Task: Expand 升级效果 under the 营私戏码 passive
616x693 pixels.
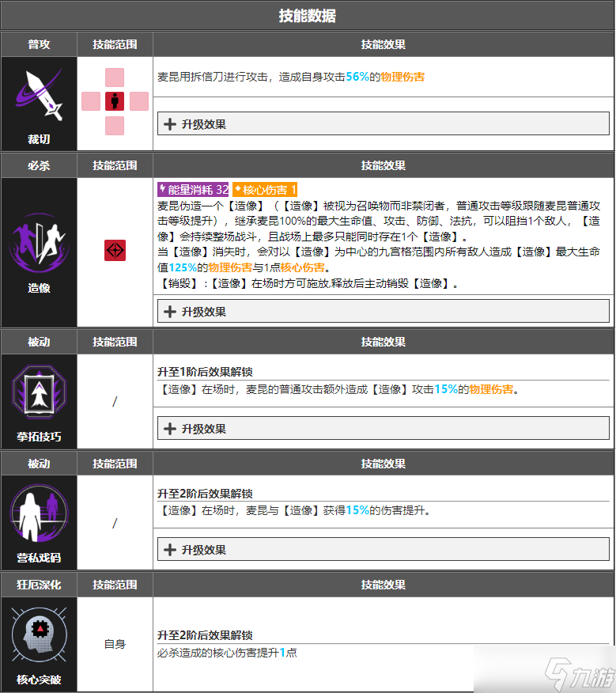Action: click(383, 550)
